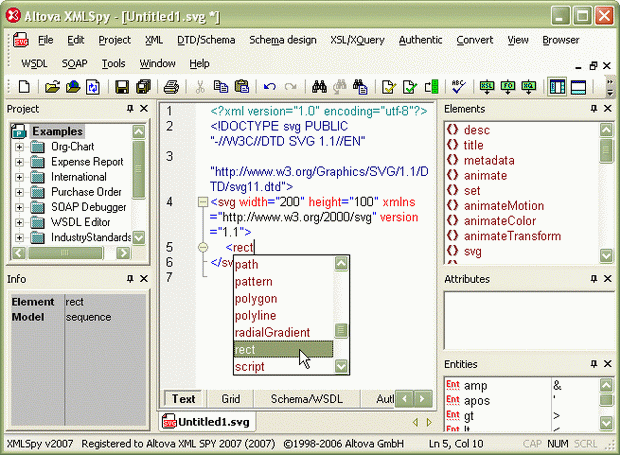Viewport: 620px width, 455px height.
Task: Toggle auto-hide pin on Info panel
Action: click(x=129, y=280)
